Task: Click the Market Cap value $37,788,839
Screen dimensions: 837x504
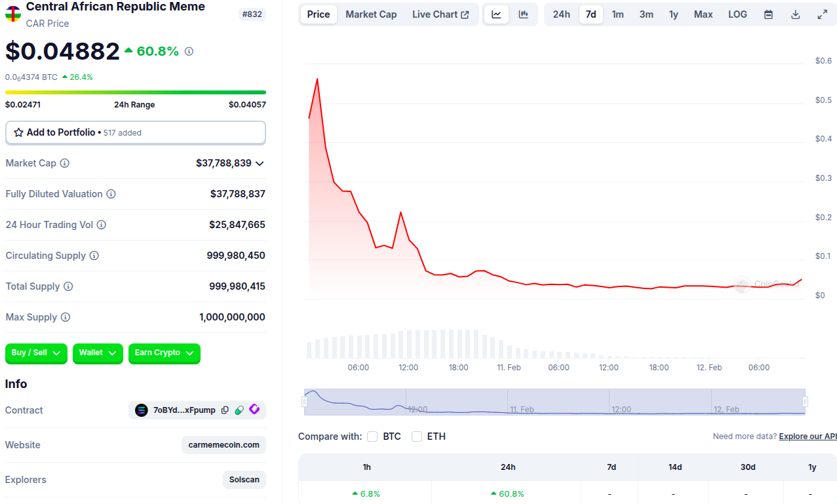Action: click(224, 163)
